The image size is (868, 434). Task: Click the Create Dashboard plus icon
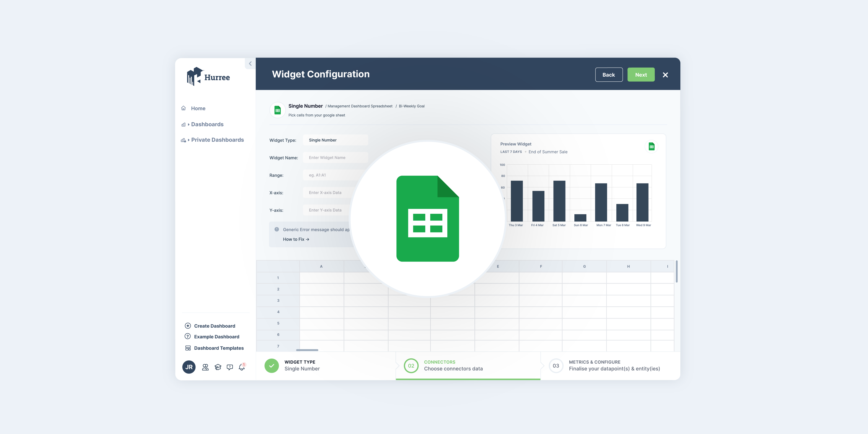[x=188, y=326]
